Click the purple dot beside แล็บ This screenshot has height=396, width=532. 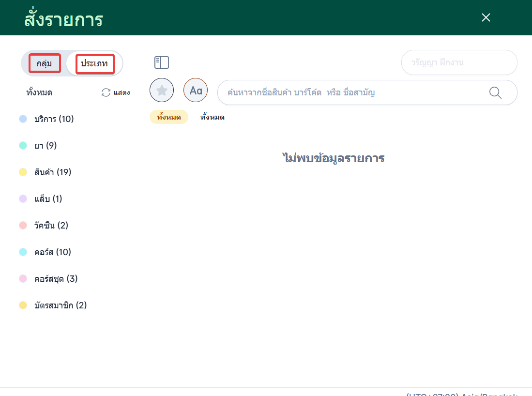point(23,199)
